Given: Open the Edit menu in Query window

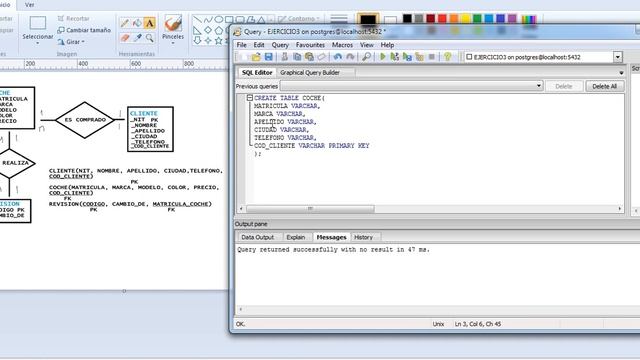Looking at the screenshot, I should coord(259,45).
